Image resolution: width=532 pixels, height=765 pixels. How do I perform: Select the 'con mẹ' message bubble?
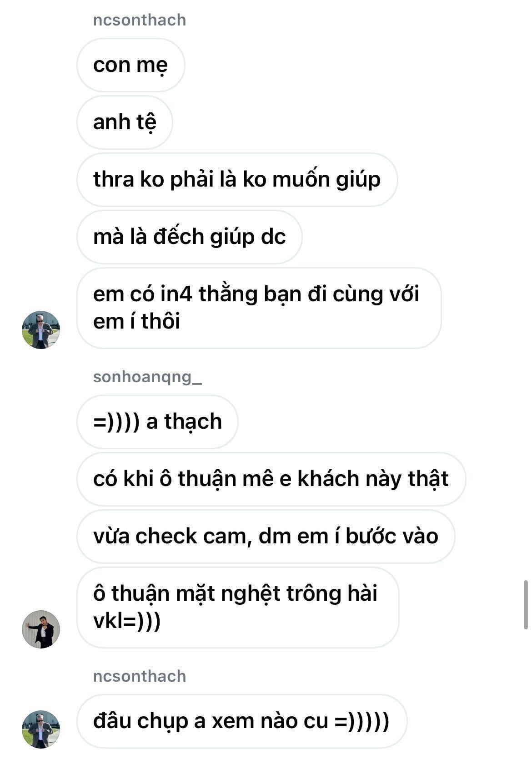[x=131, y=65]
